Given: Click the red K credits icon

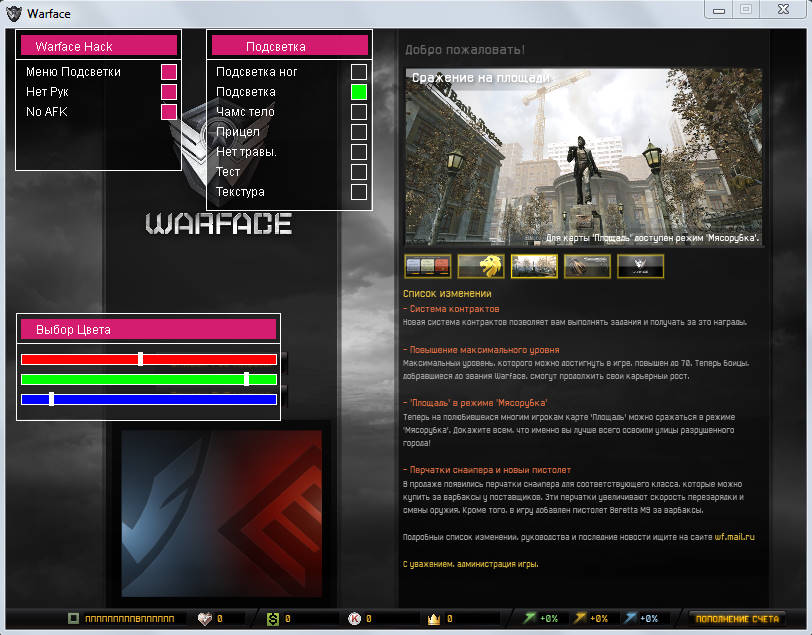Looking at the screenshot, I should [355, 618].
